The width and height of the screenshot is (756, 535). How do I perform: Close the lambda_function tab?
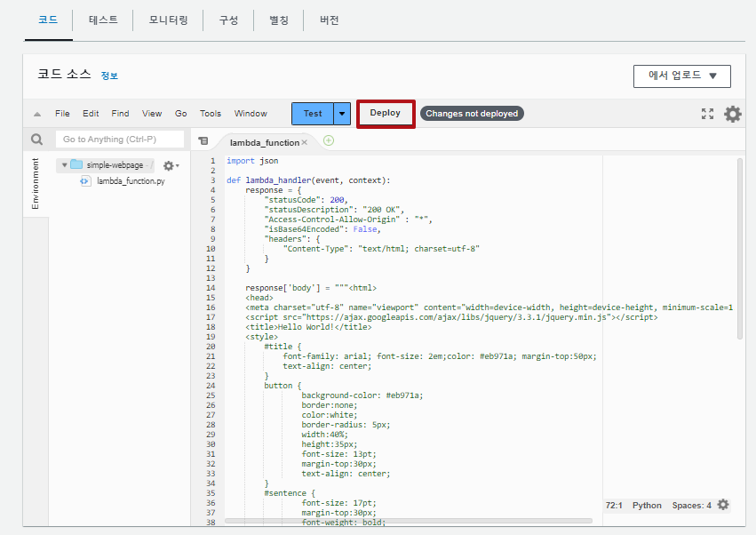(x=304, y=142)
